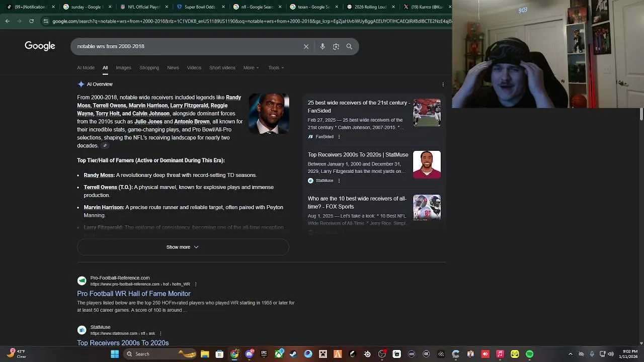The width and height of the screenshot is (644, 362).
Task: Click the underlined 'Randy Moss:' bullet link
Action: (99, 175)
